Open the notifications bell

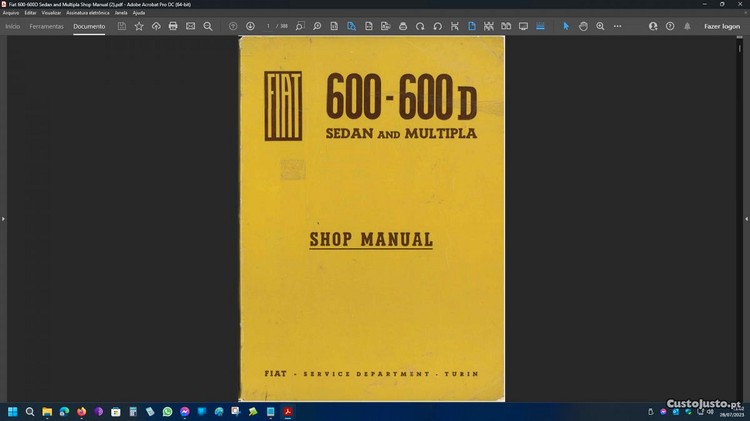[x=687, y=26]
